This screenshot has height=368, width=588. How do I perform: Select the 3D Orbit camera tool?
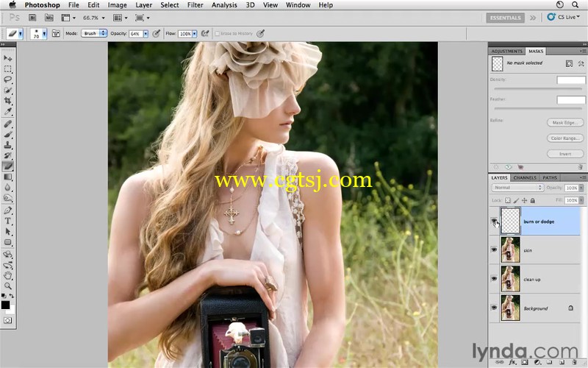pos(8,265)
